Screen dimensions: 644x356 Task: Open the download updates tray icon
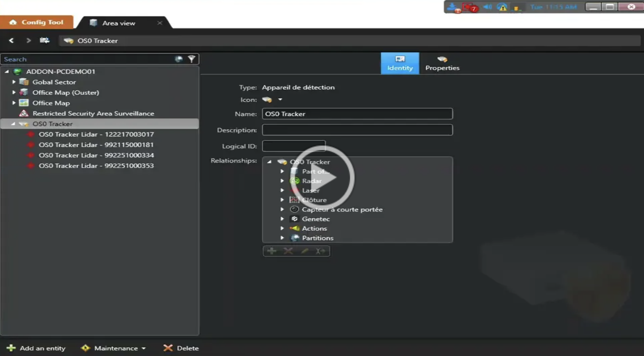(453, 7)
